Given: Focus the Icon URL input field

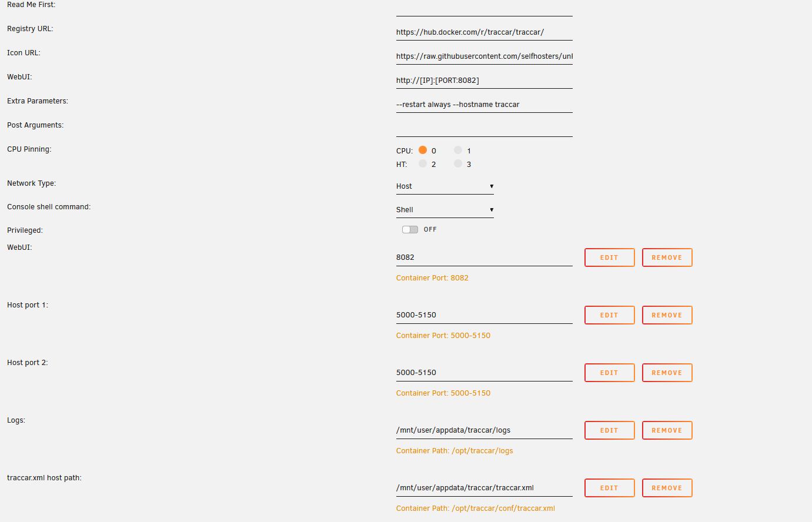Looking at the screenshot, I should tap(484, 56).
